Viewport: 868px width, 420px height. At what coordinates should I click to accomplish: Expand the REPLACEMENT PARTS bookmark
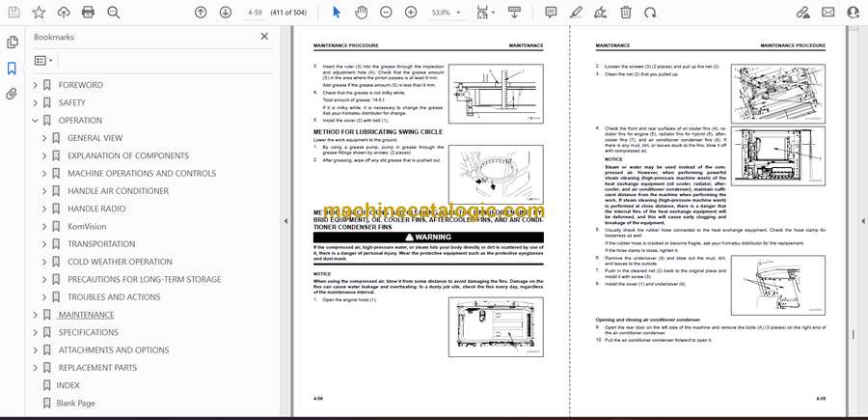tap(36, 368)
